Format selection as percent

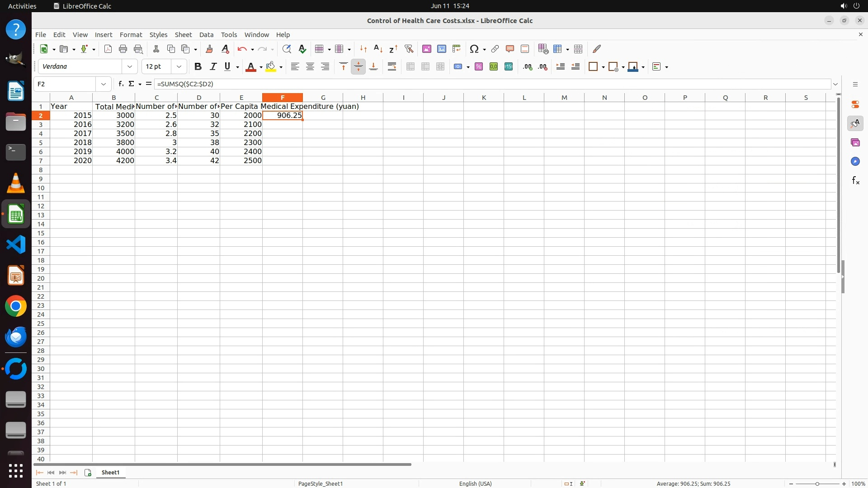click(x=479, y=67)
